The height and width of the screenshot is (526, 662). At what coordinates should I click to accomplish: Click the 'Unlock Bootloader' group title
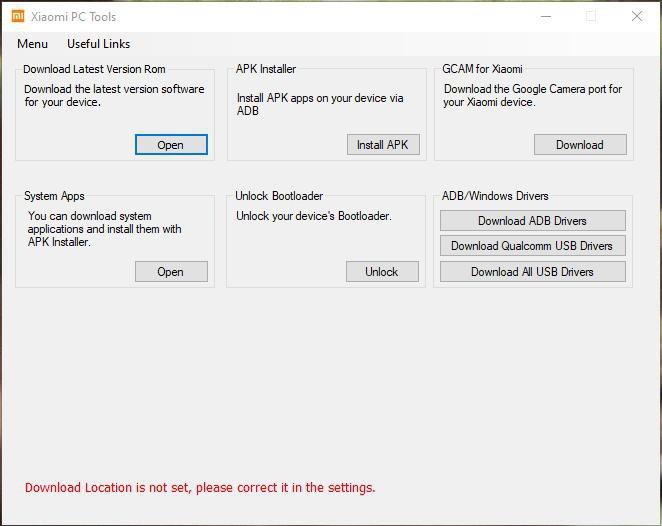tap(279, 196)
